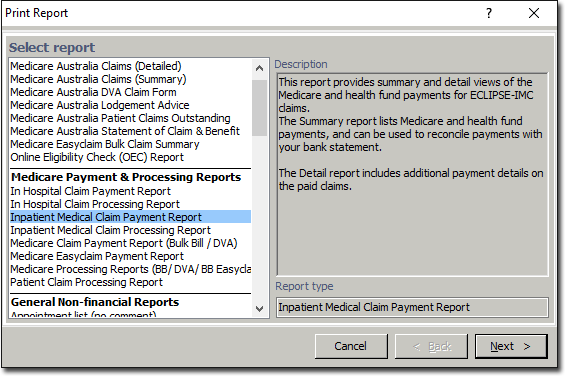This screenshot has width=565, height=376.
Task: Click the Report type field
Action: coord(412,307)
